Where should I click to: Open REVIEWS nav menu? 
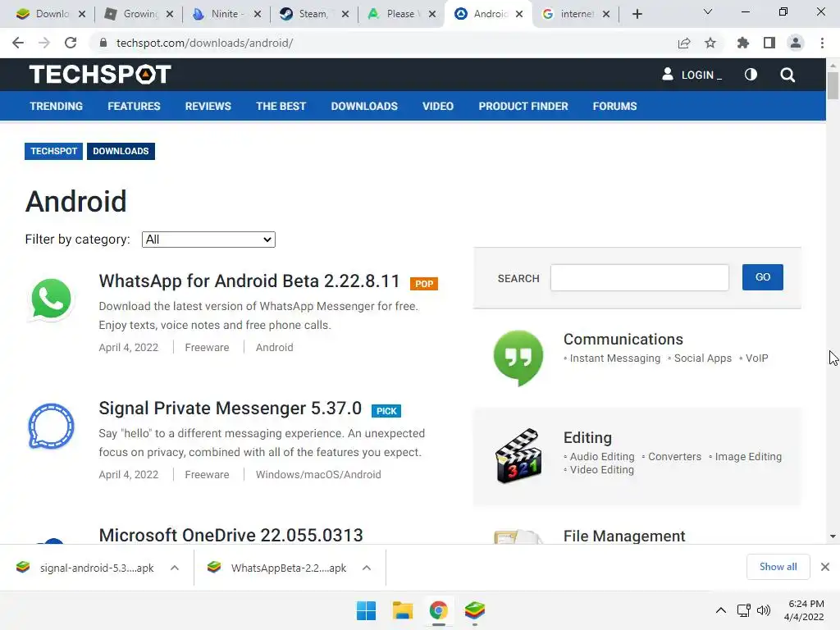click(208, 106)
